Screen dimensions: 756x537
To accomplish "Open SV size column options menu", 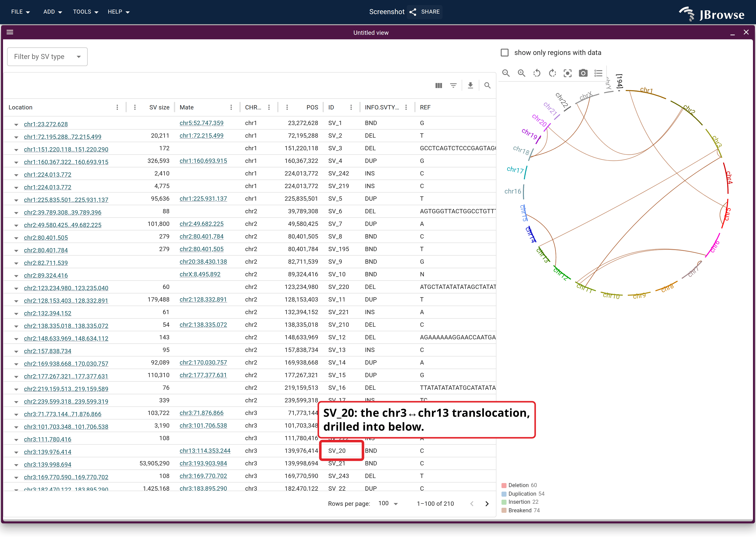I will [x=135, y=107].
